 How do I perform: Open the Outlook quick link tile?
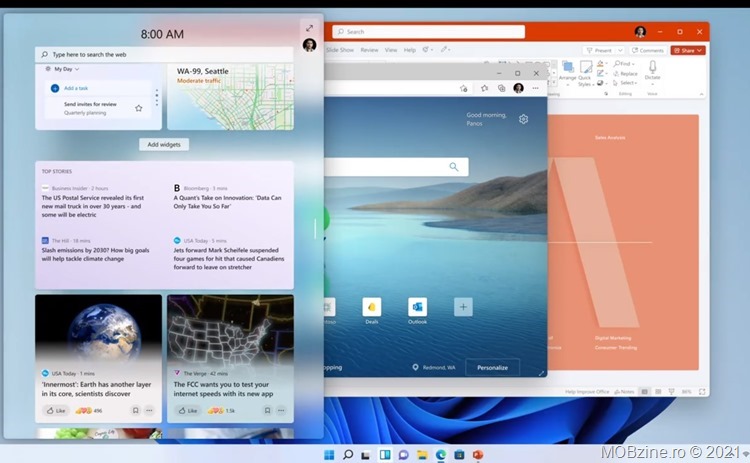tap(417, 310)
